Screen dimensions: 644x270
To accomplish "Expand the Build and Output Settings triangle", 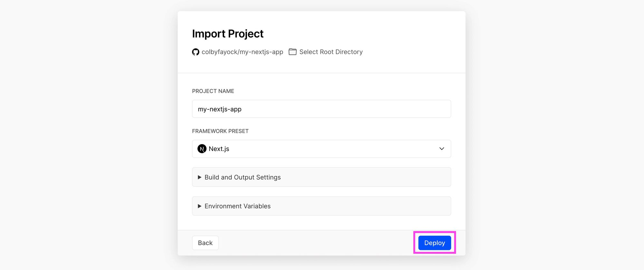I will coord(199,177).
